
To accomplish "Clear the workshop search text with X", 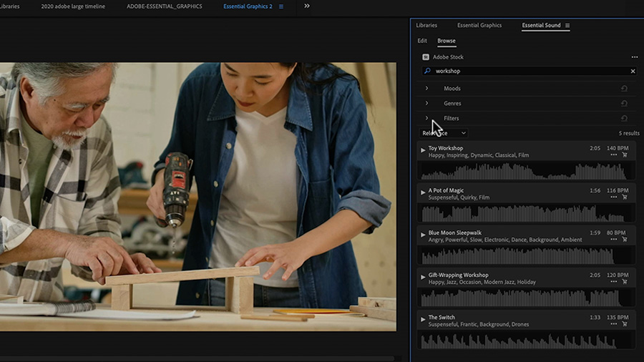I will (x=633, y=72).
